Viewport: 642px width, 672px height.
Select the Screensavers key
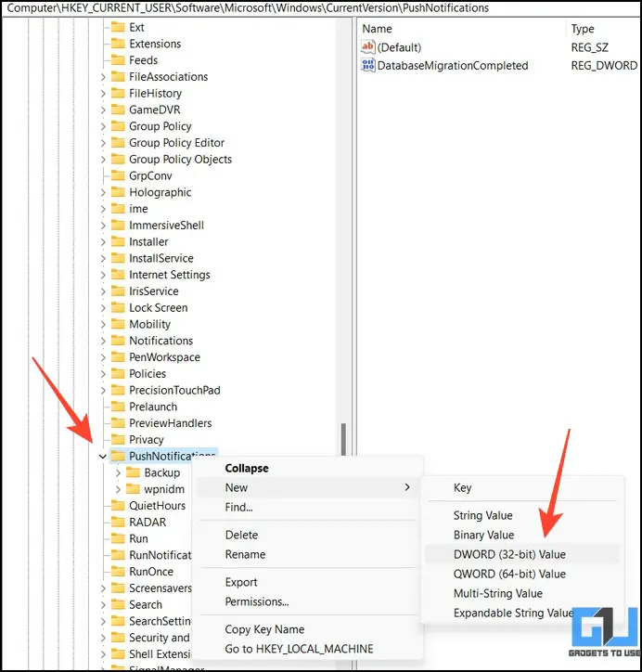pyautogui.click(x=160, y=588)
